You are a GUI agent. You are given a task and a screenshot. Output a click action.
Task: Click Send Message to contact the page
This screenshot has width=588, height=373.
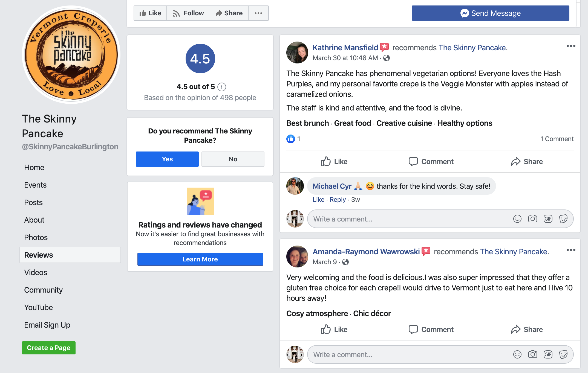pyautogui.click(x=490, y=13)
